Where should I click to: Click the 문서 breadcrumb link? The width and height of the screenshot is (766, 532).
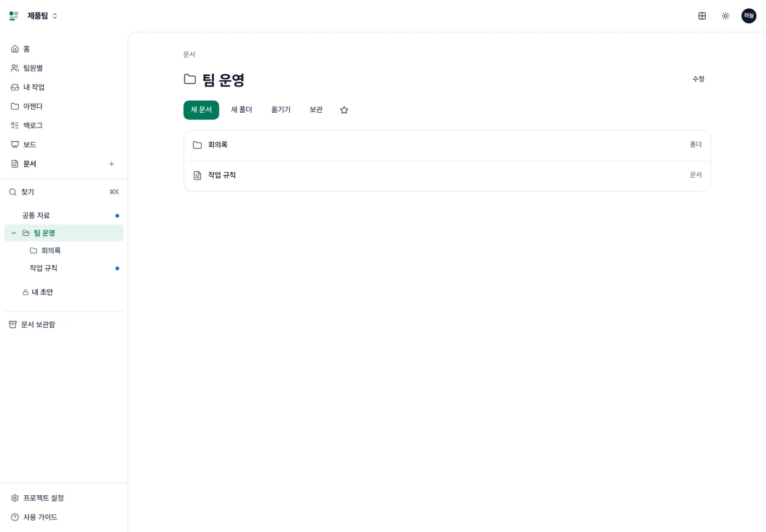[189, 54]
